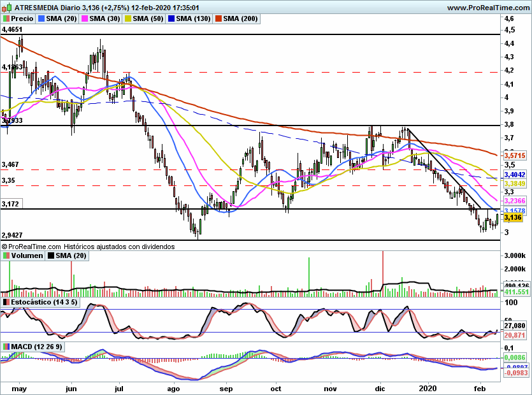Click the 4,6 price axis label
This screenshot has height=395, width=532.
click(509, 18)
